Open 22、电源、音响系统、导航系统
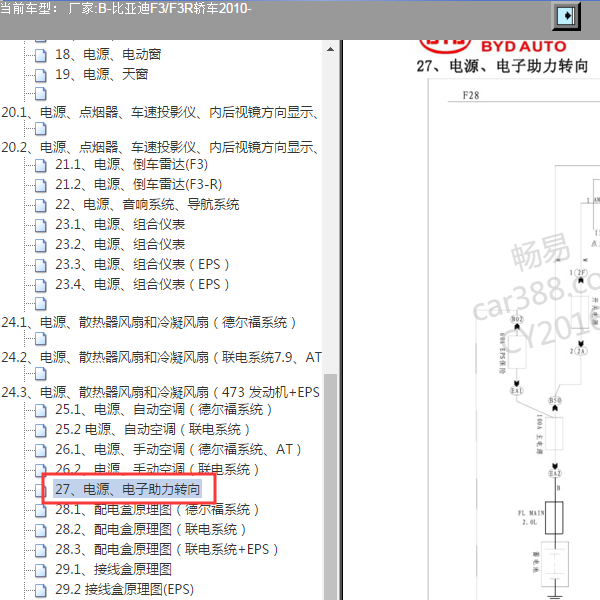This screenshot has width=600, height=600. pos(147,204)
